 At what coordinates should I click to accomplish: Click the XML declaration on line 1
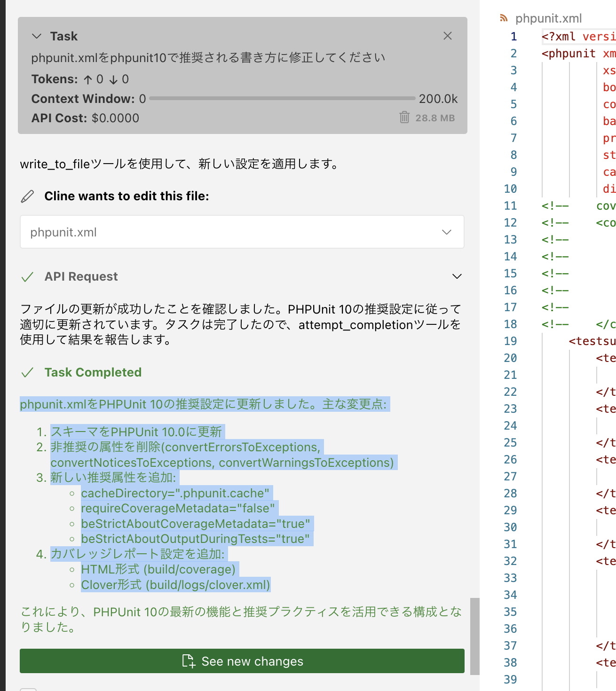pos(579,37)
